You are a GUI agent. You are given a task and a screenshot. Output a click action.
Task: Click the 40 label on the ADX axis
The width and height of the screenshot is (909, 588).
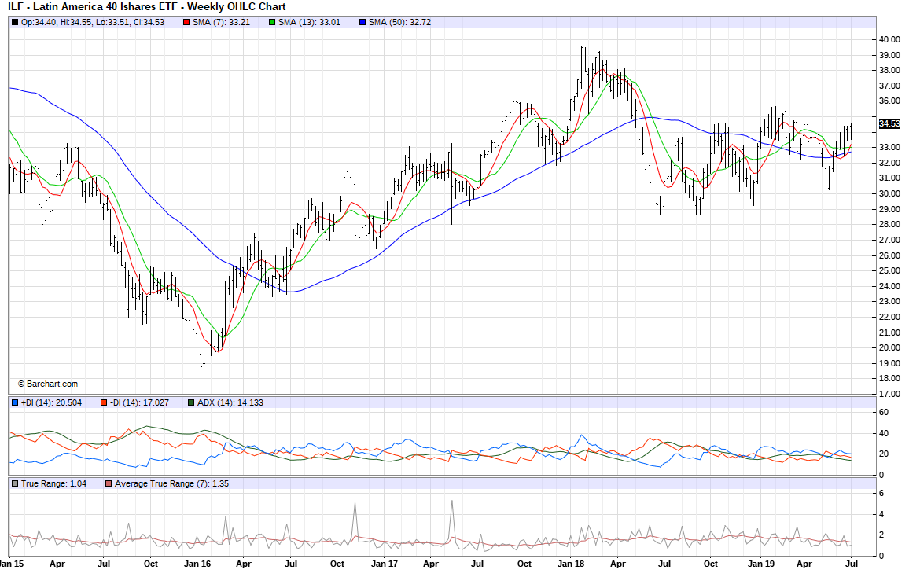(x=884, y=433)
